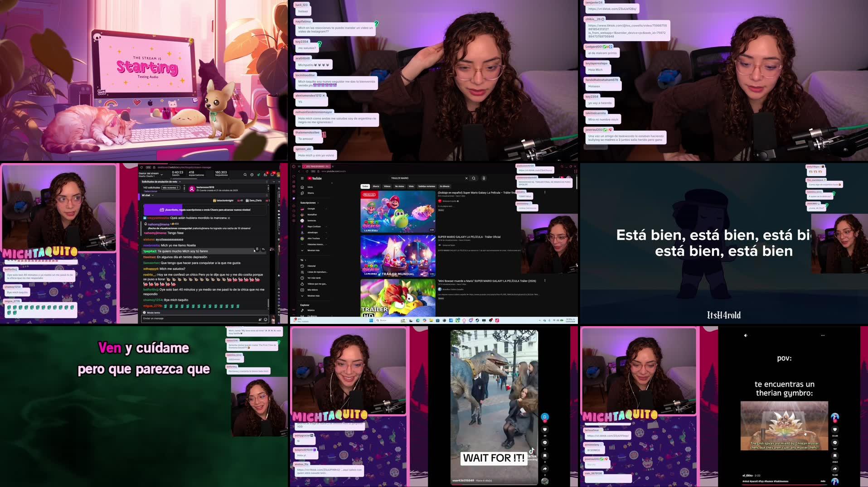The height and width of the screenshot is (487, 868).
Task: Share the TikTok video using the share arrow icon
Action: 545,468
